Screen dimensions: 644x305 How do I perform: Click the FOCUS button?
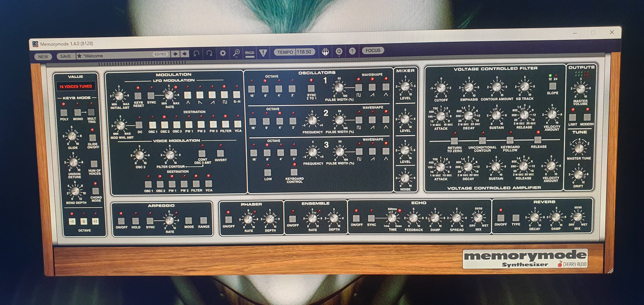pos(373,51)
